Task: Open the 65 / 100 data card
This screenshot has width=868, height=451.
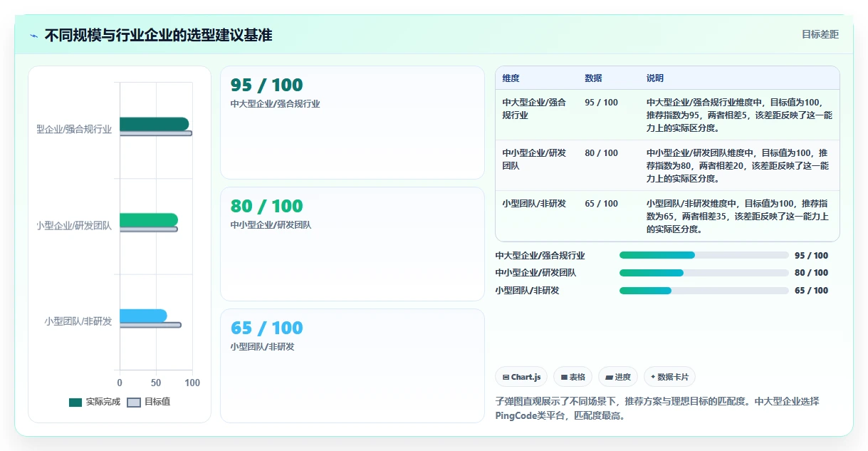Action: (x=352, y=366)
